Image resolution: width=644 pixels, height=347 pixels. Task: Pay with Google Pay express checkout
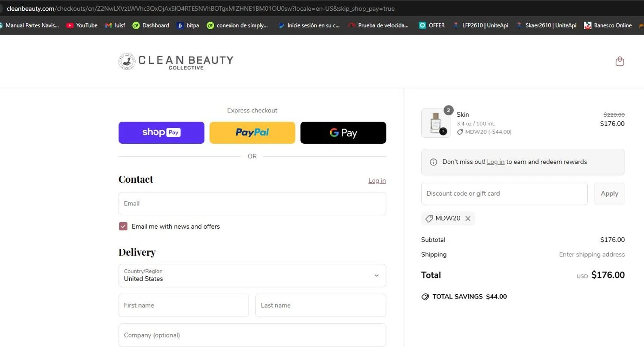(343, 133)
